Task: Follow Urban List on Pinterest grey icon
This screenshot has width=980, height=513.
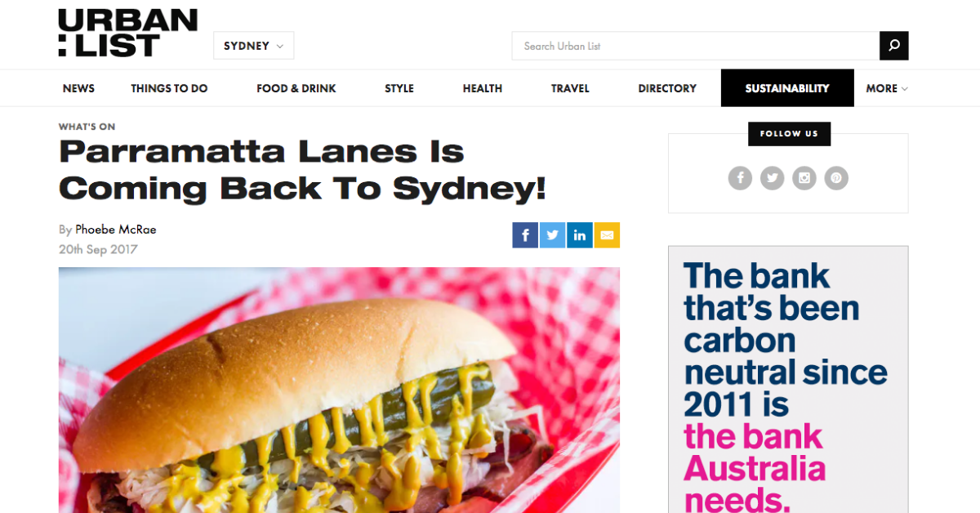Action: click(836, 177)
